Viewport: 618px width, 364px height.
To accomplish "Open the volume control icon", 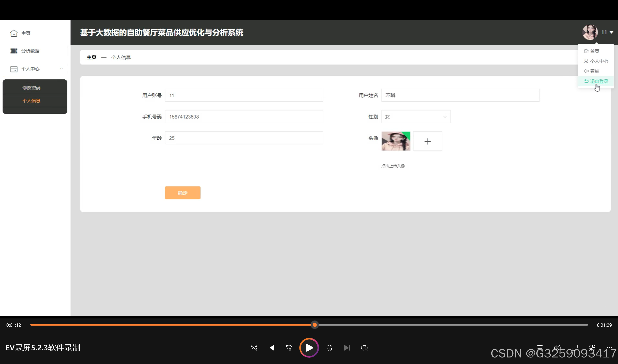I will tap(557, 348).
